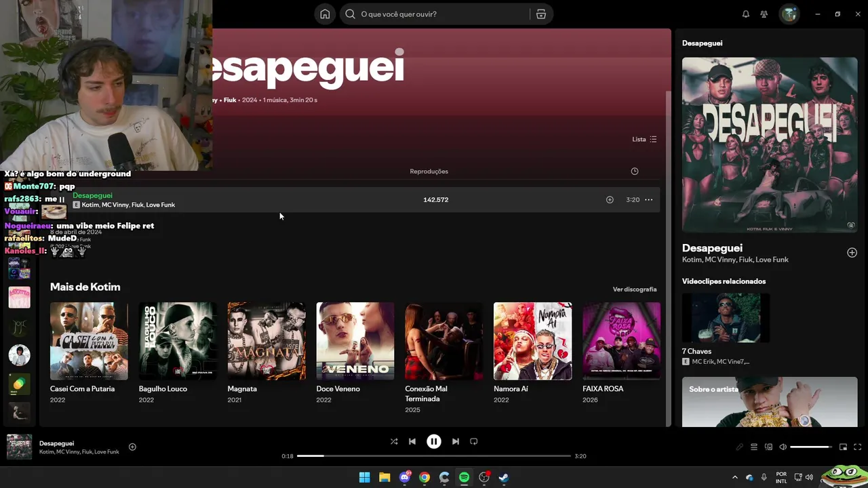Click the Fiuk artist link in header
Image resolution: width=868 pixels, height=488 pixels.
point(230,100)
